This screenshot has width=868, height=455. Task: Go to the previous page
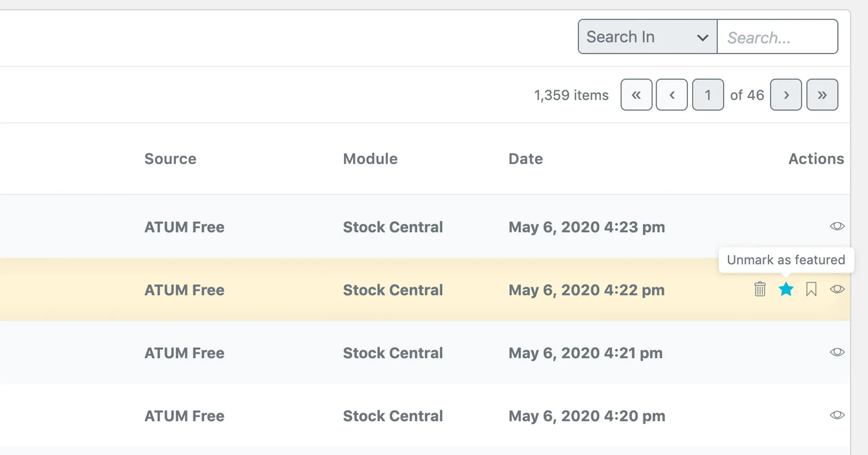[672, 95]
